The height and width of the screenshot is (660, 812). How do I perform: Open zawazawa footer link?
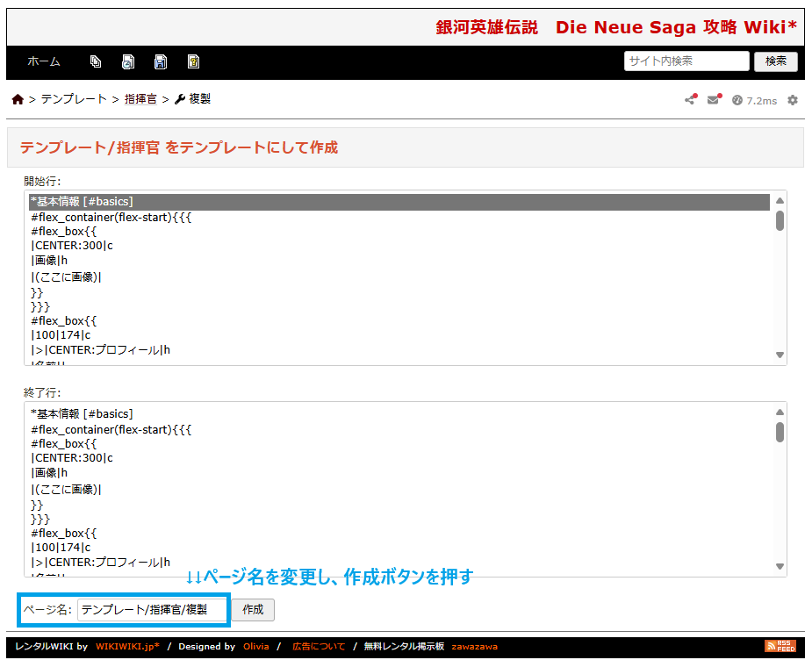[474, 646]
